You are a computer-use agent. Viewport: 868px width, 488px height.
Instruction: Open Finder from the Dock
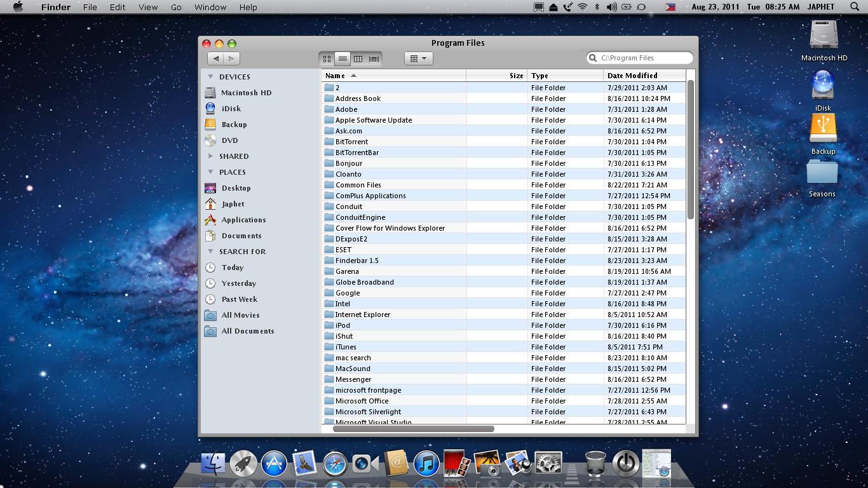tap(213, 464)
